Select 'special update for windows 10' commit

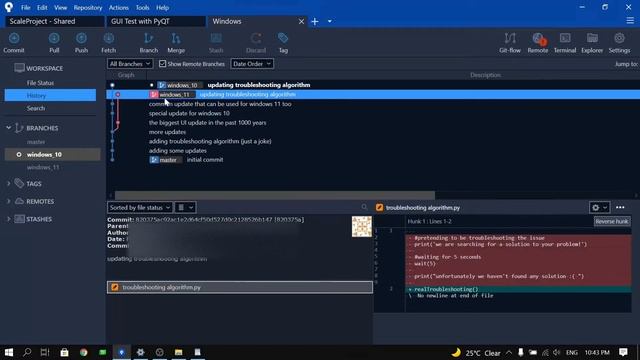[x=373, y=113]
